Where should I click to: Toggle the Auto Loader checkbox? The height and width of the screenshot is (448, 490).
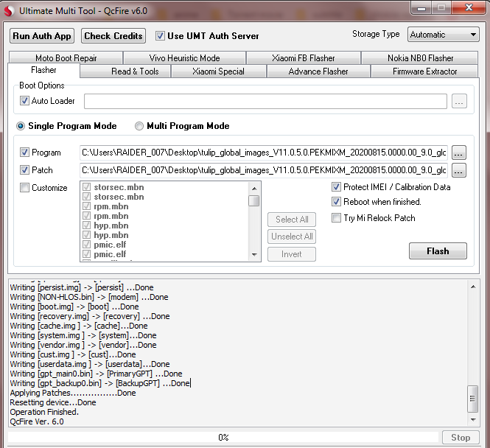point(24,101)
